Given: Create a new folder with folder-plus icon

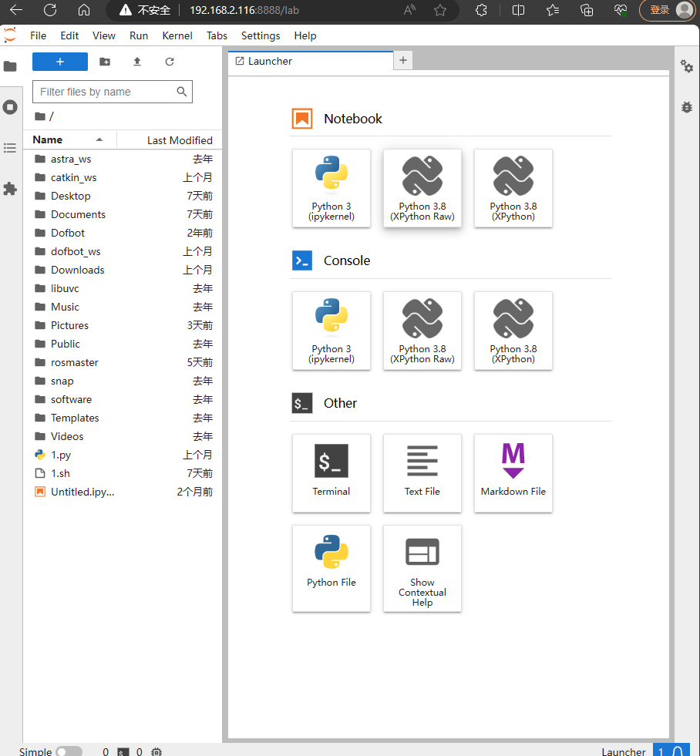Looking at the screenshot, I should [105, 62].
